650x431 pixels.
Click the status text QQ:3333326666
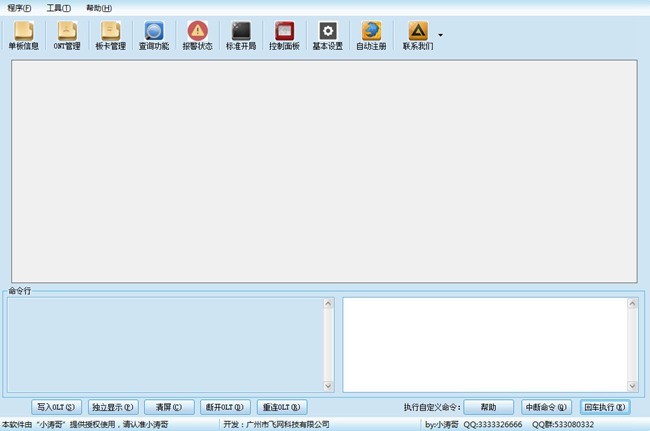click(x=492, y=424)
